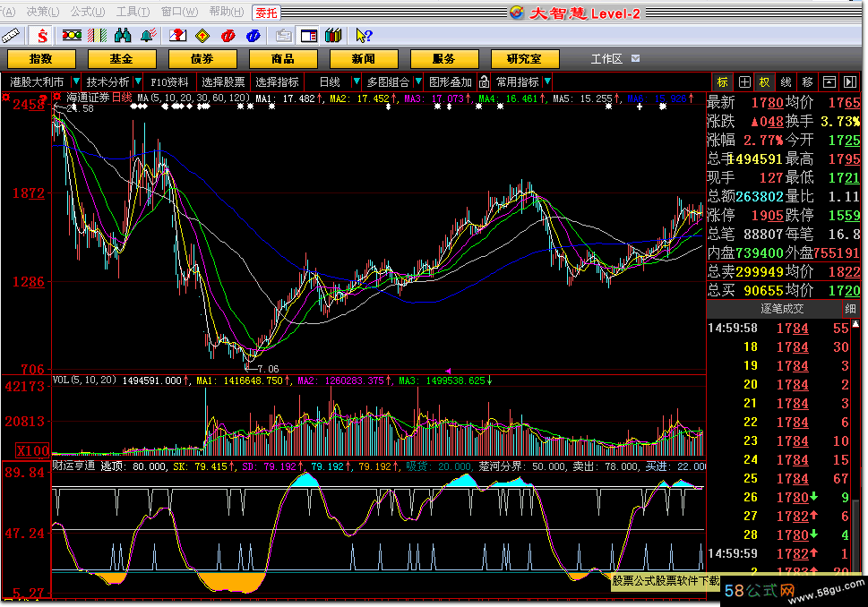Toggle the 线 line drawing button
Viewport: 868px width, 607px height.
pos(786,82)
